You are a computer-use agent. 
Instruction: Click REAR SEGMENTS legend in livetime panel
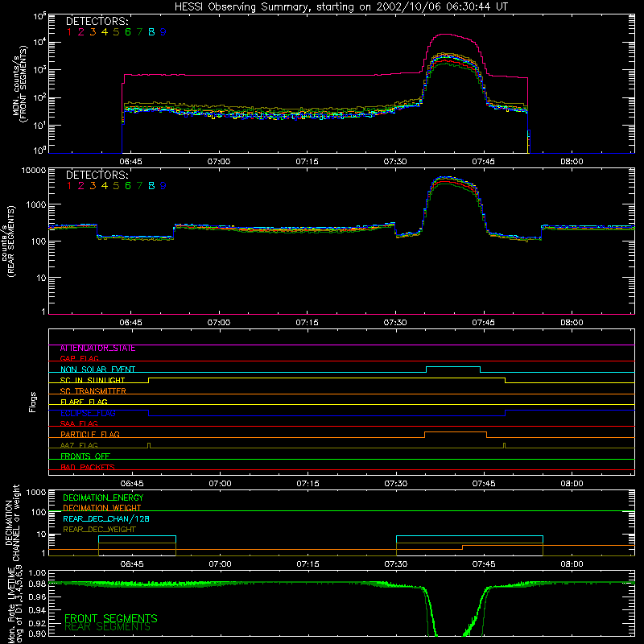[x=107, y=627]
